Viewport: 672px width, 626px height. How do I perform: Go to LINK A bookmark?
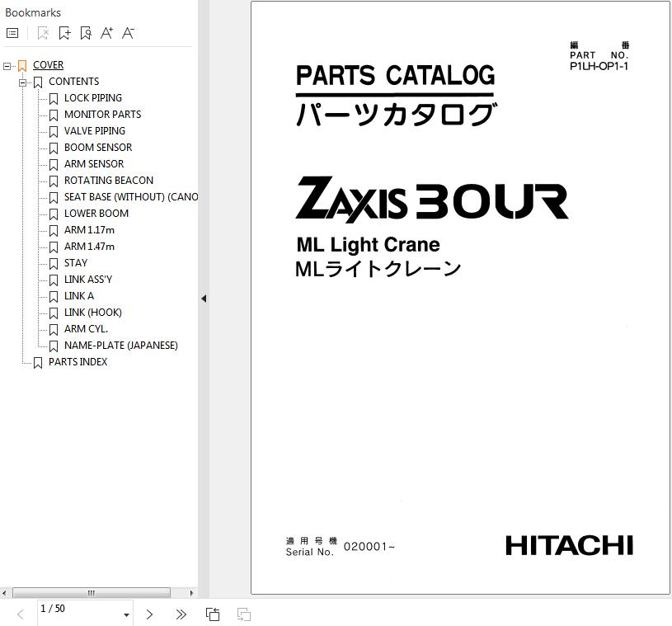pos(79,296)
